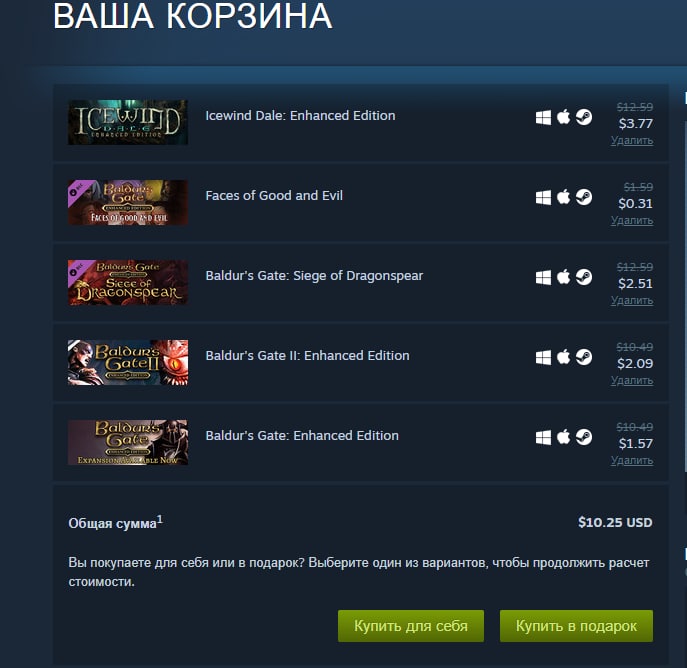Open the Baldur's Gate II: Enhanced Edition title
Image resolution: width=687 pixels, height=668 pixels.
308,355
